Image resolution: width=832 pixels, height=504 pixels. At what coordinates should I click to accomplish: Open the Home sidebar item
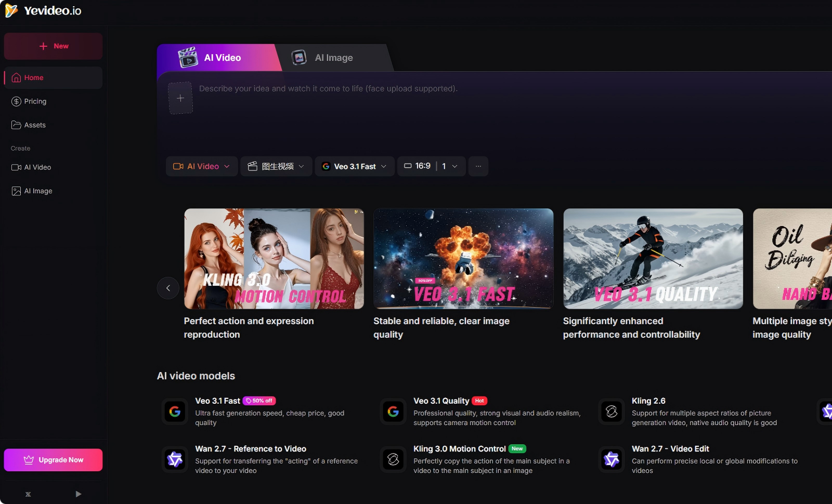pos(53,77)
